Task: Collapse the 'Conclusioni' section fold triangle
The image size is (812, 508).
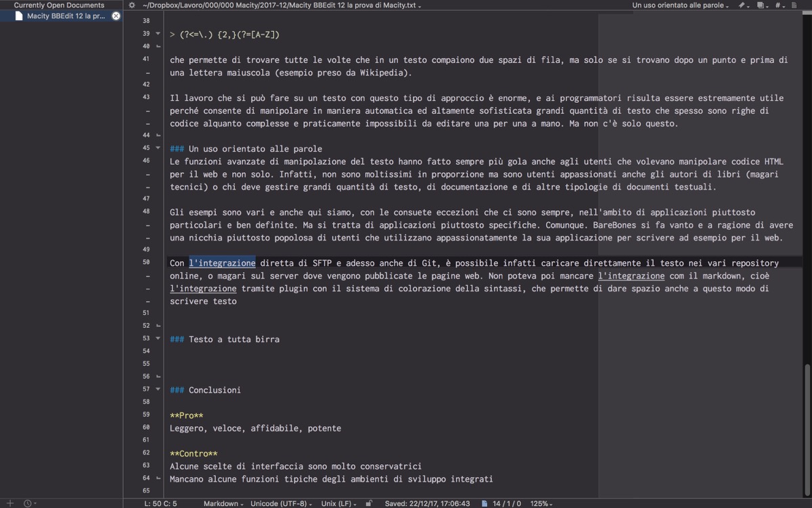Action: click(158, 389)
